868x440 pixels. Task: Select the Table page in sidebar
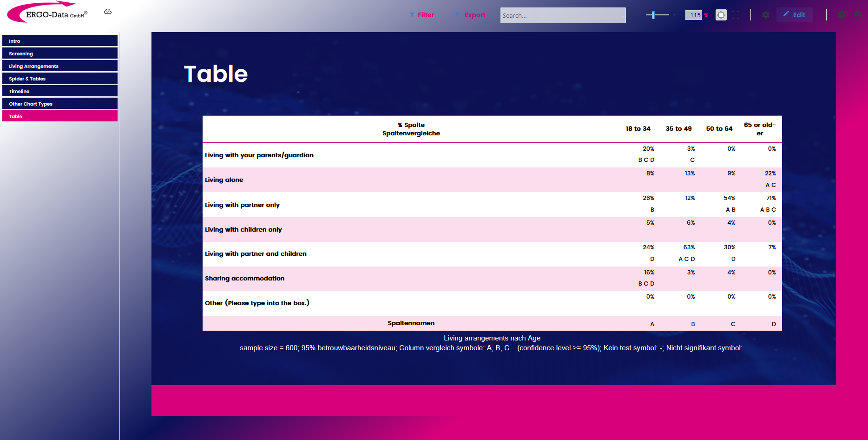[x=60, y=116]
